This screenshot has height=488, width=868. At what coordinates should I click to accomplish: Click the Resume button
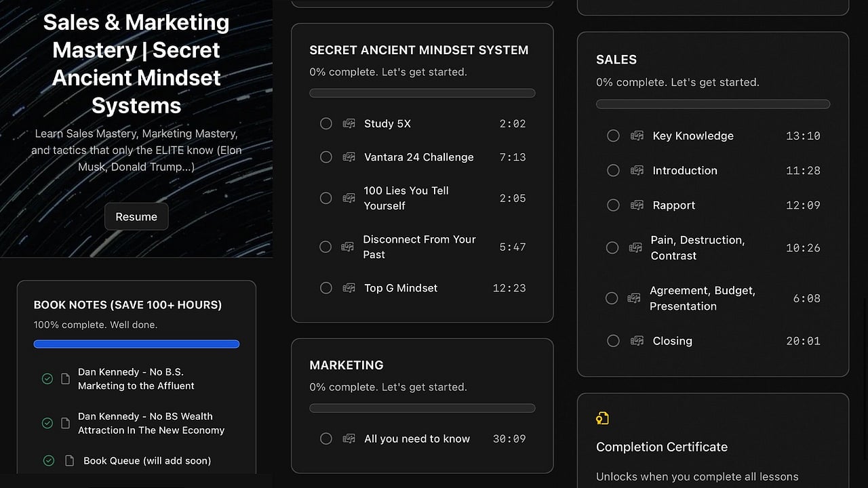136,217
